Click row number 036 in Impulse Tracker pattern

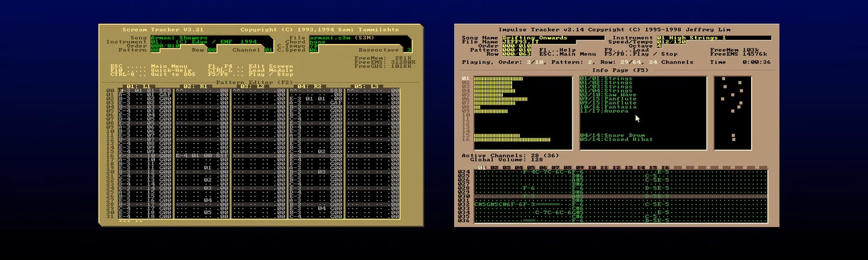tap(464, 220)
